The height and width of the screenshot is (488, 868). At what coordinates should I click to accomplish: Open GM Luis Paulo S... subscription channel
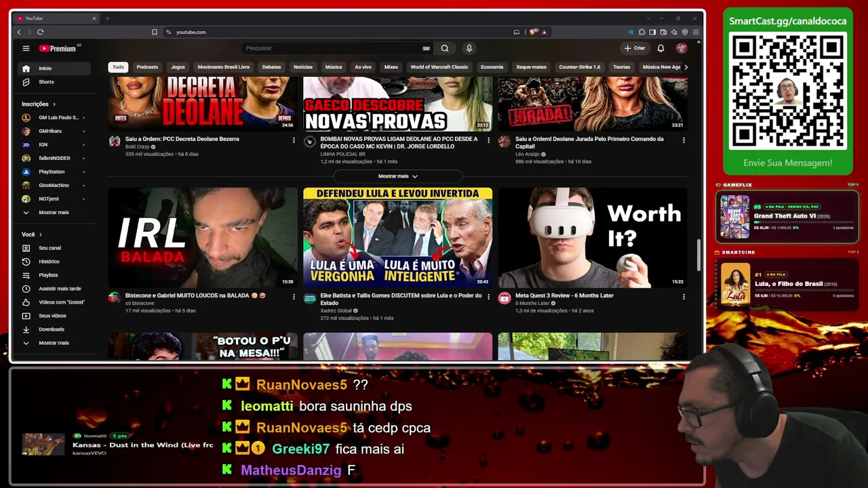(54, 118)
